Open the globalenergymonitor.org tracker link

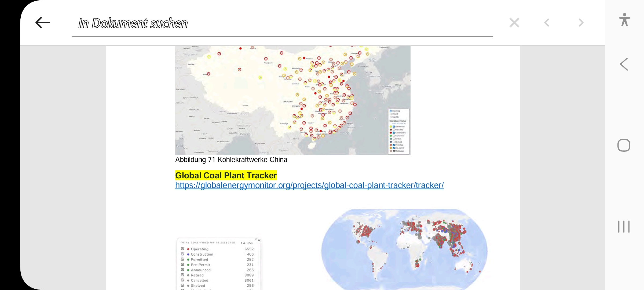tap(309, 185)
